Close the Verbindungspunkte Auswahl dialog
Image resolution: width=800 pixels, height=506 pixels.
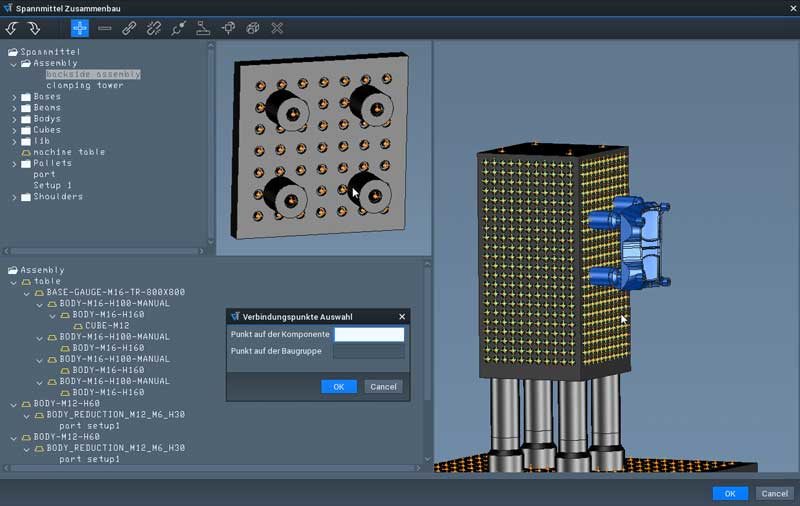click(402, 316)
